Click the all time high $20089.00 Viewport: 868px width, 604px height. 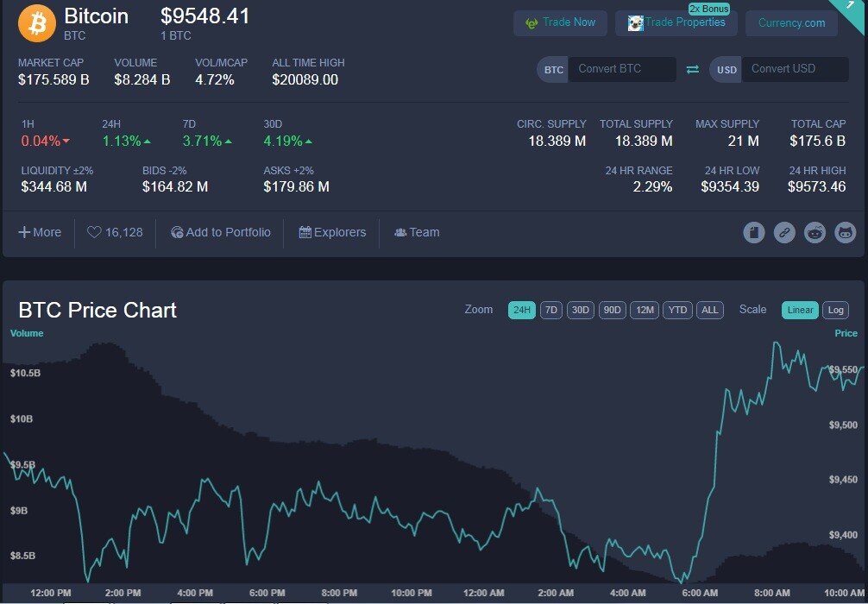305,79
